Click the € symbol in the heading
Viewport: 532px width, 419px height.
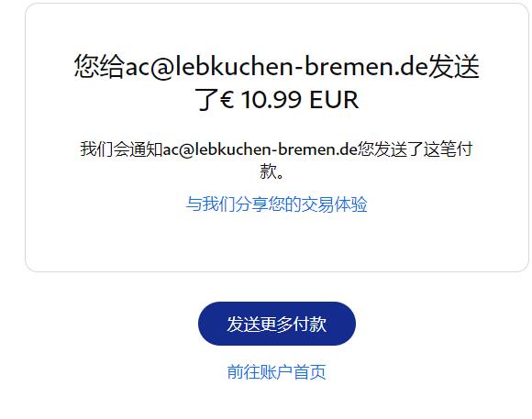[x=227, y=99]
